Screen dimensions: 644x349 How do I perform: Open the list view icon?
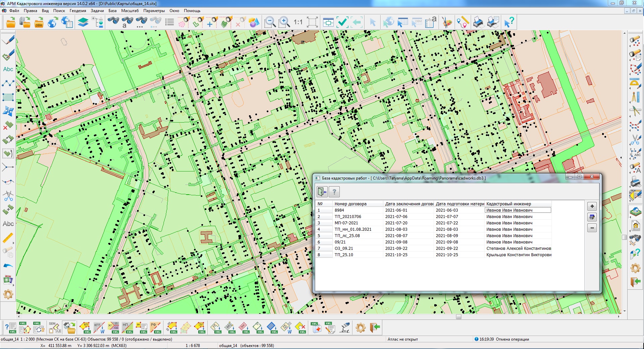point(170,22)
